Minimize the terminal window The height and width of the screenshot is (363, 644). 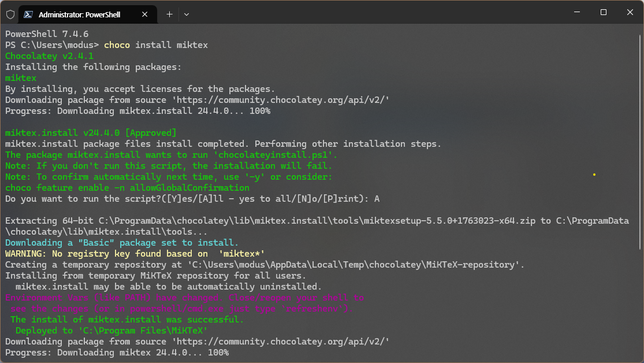click(576, 13)
